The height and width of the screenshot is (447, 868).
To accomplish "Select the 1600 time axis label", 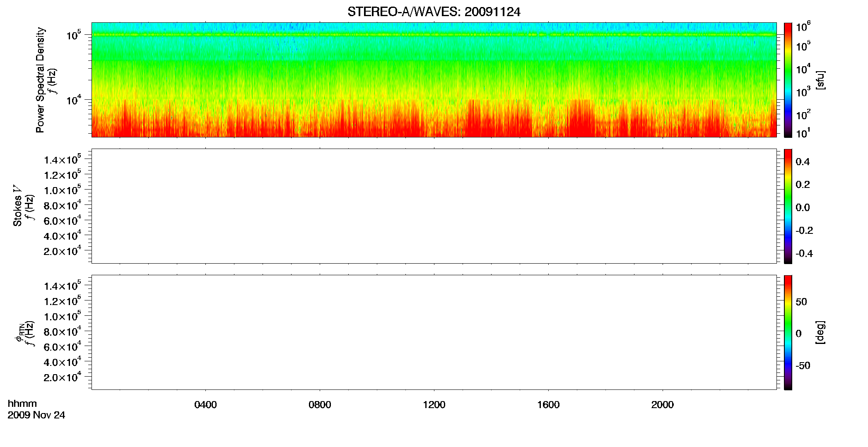I will coord(548,405).
